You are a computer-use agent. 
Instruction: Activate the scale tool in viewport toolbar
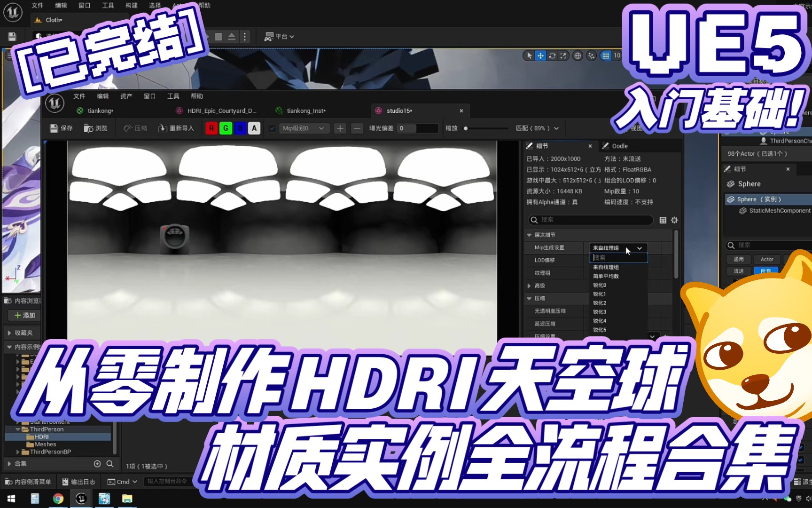click(563, 56)
